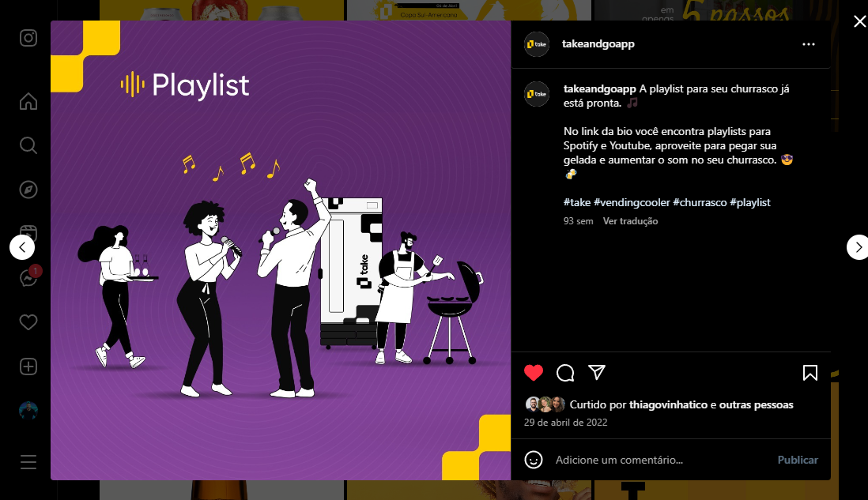Go to Home feed icon

pyautogui.click(x=28, y=101)
